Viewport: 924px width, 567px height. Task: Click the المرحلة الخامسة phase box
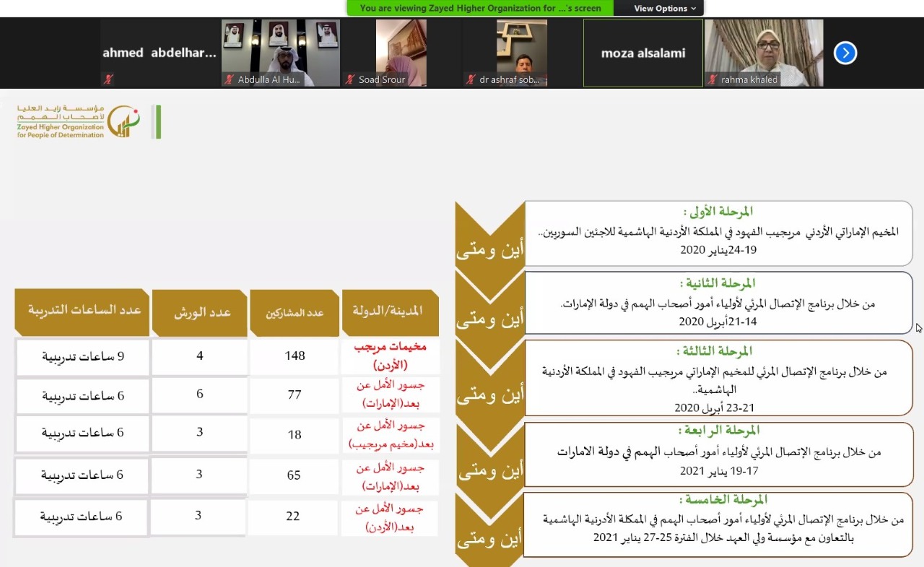[718, 524]
